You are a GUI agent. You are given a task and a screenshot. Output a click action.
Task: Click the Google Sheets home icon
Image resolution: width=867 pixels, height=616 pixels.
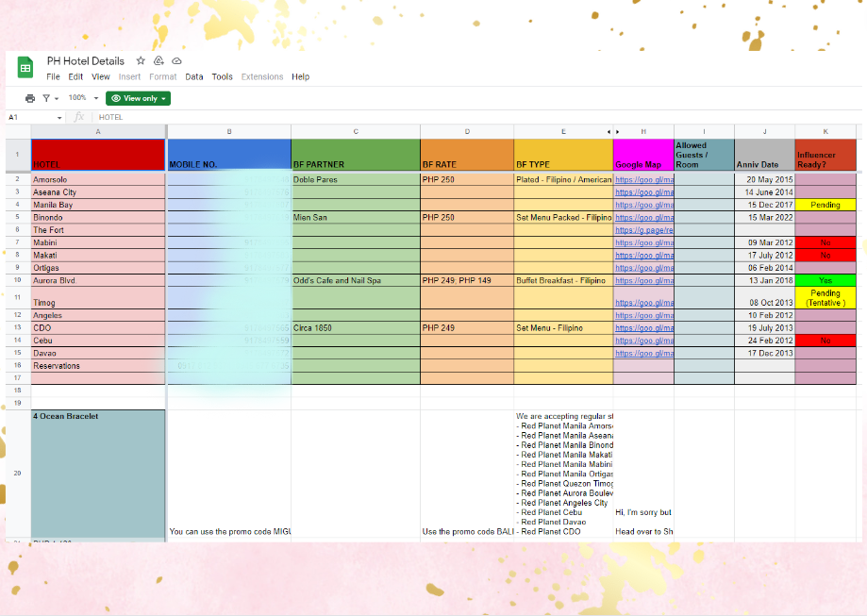tap(25, 68)
